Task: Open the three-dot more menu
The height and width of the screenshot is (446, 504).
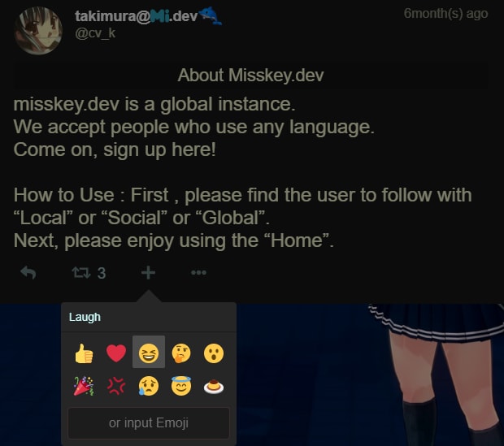Action: 198,273
